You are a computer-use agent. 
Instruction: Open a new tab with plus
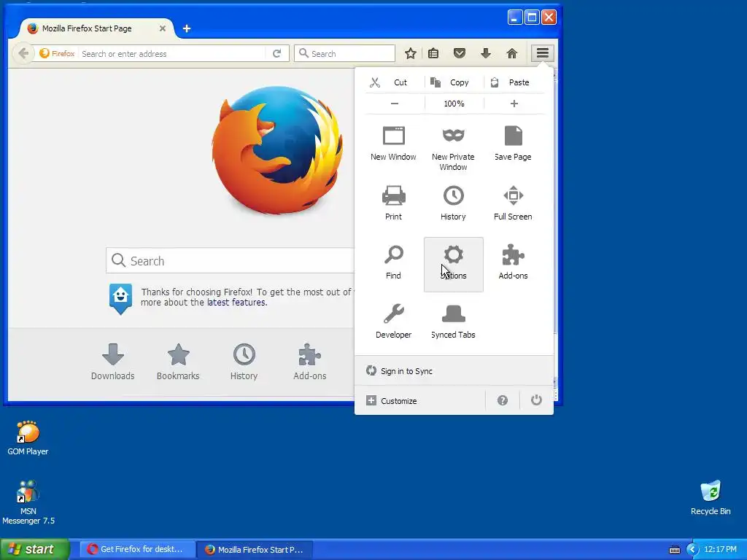(187, 28)
